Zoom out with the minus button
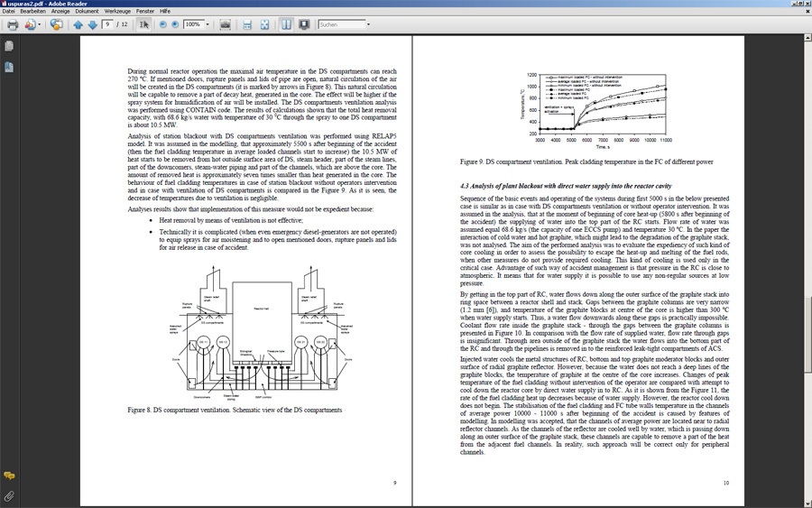This screenshot has height=508, width=812. 162,24
